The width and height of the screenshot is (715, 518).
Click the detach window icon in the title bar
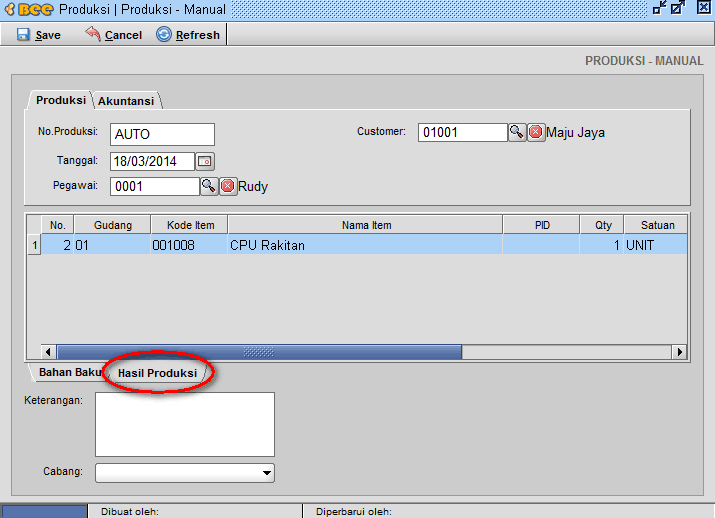[678, 8]
